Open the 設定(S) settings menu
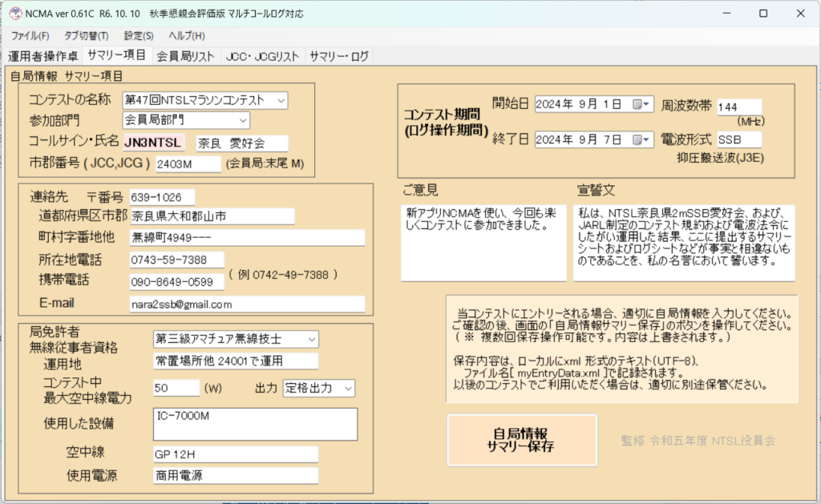Viewport: 821px width, 504px height. [x=139, y=36]
